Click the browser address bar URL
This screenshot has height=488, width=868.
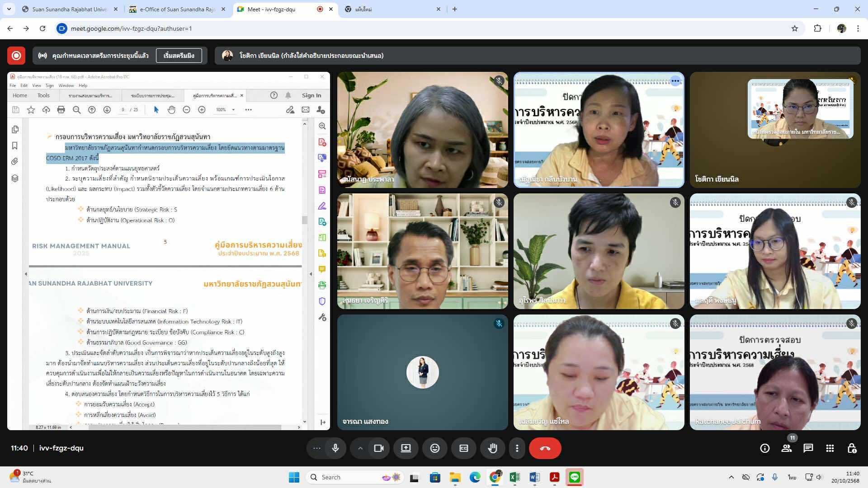pos(131,28)
